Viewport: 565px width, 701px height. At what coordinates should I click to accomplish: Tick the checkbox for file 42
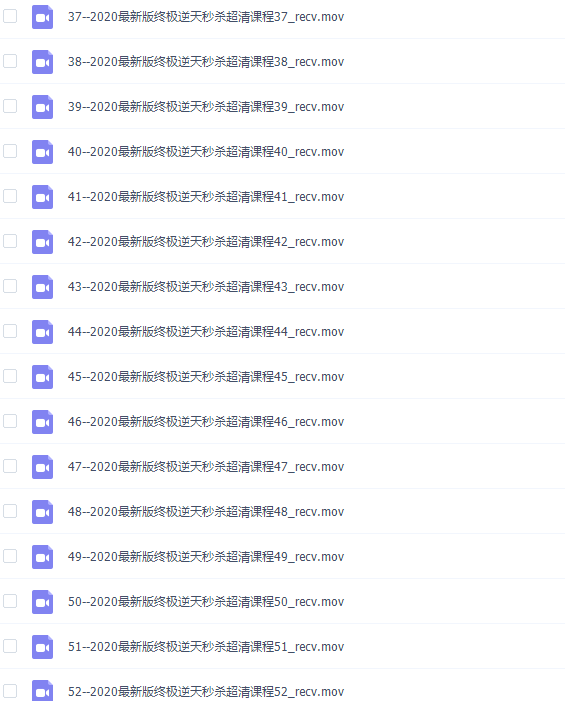click(x=10, y=241)
